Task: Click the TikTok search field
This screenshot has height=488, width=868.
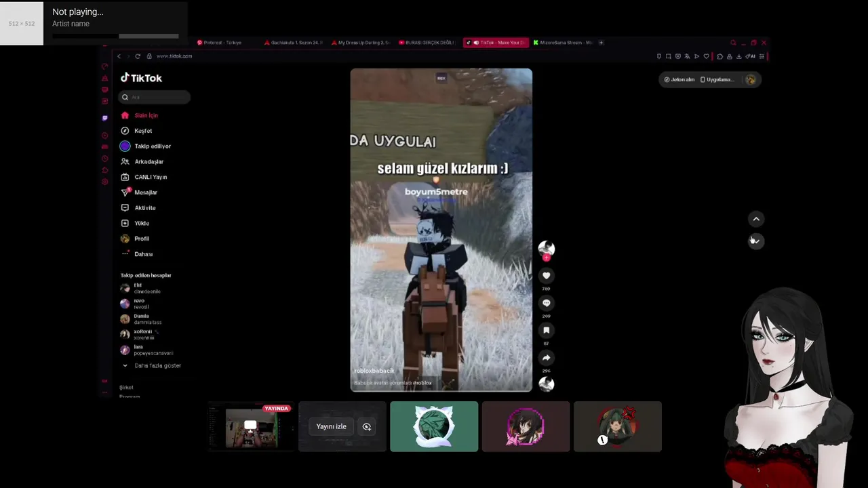Action: click(x=155, y=97)
